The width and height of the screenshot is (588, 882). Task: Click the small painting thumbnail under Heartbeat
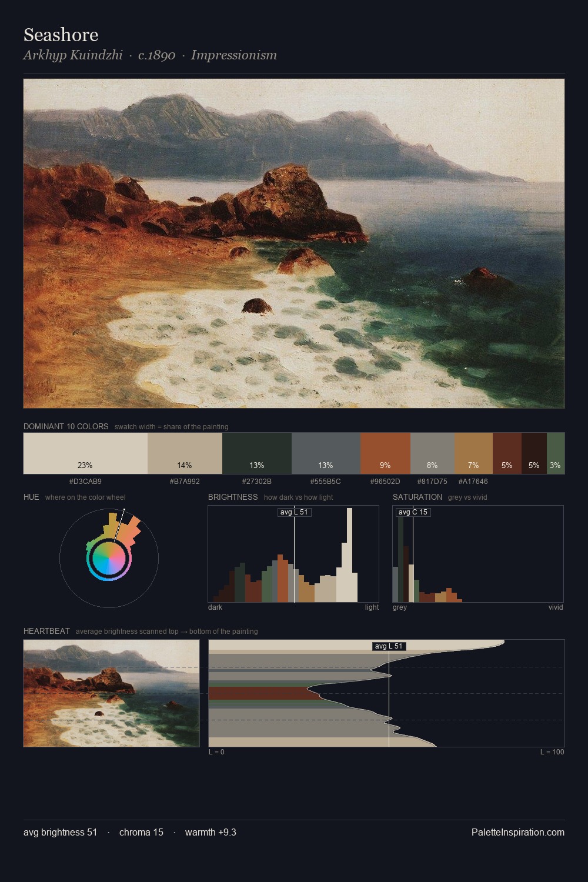click(111, 693)
